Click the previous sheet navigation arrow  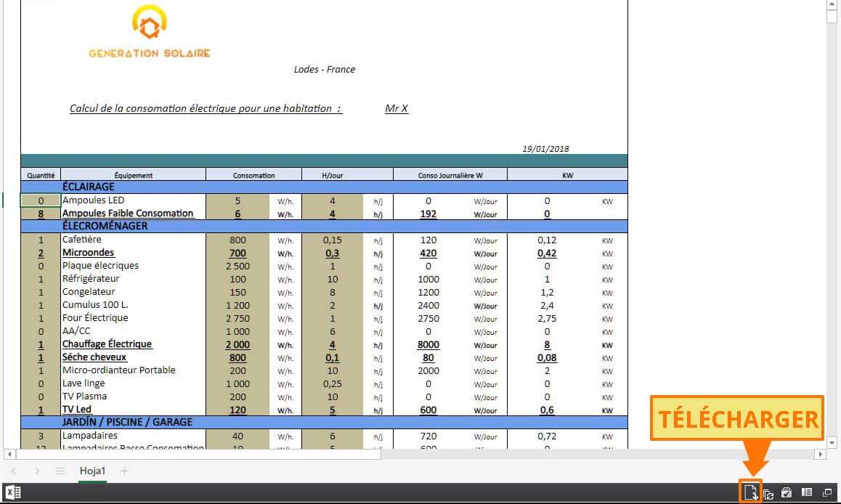[15, 470]
